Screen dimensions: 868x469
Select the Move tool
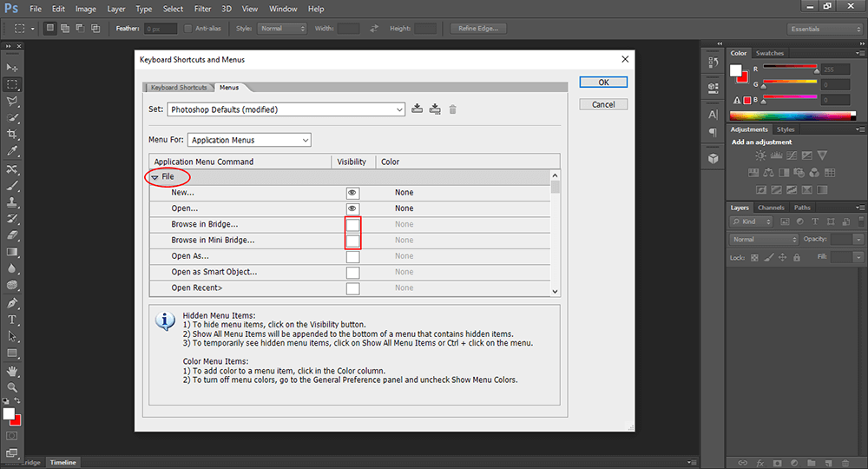pos(11,68)
